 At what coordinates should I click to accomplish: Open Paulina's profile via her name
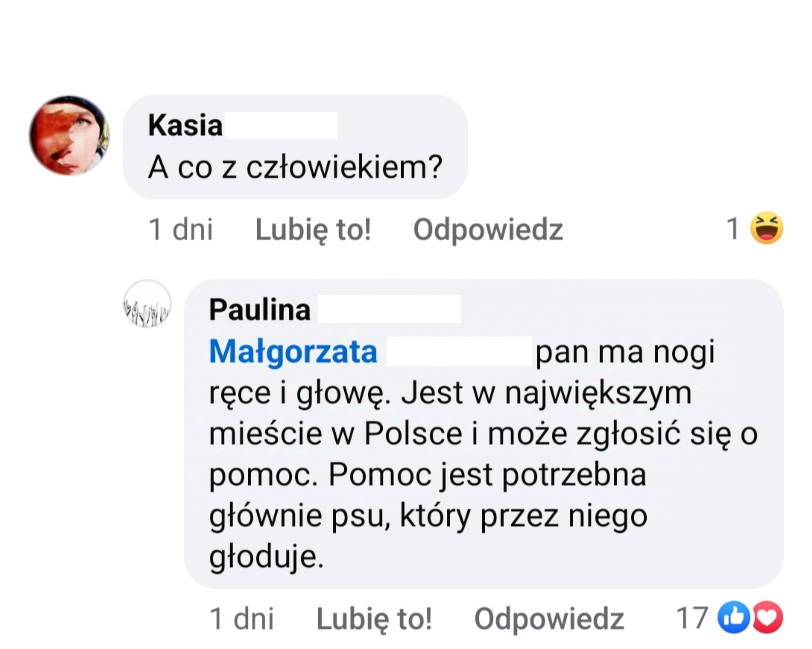coord(259,310)
